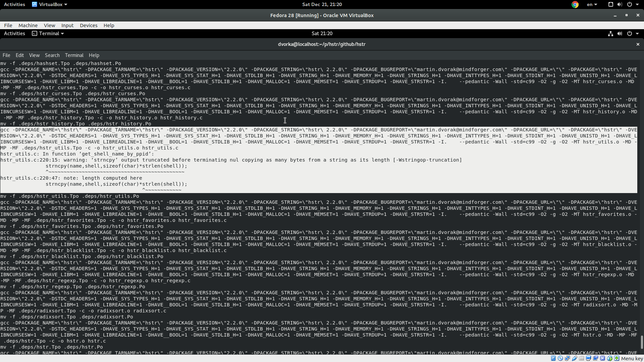Click guest wired network icon in Fedora bar
Image resolution: width=644 pixels, height=362 pixels.
pos(610,34)
